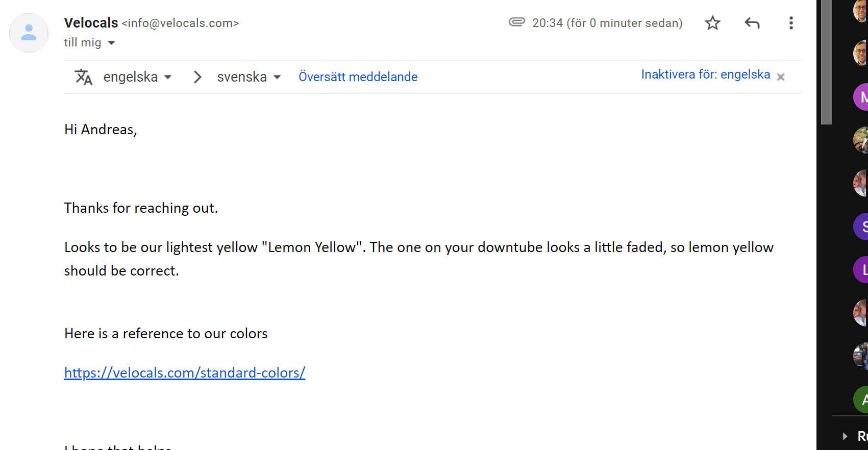Star this email from Velocals
Image resolution: width=868 pixels, height=450 pixels.
(x=712, y=23)
